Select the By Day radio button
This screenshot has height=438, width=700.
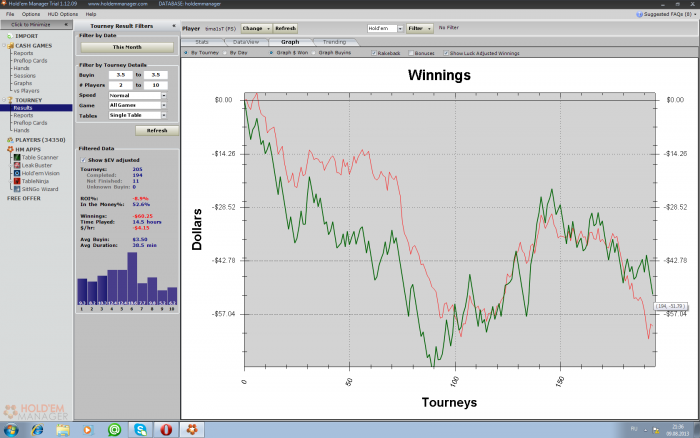225,53
